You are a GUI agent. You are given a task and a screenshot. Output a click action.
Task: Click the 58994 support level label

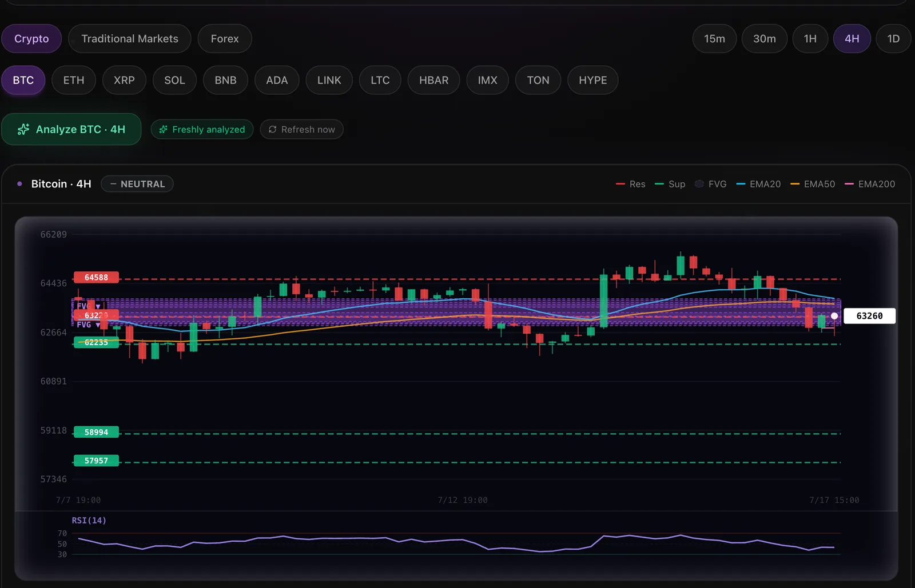(x=96, y=432)
